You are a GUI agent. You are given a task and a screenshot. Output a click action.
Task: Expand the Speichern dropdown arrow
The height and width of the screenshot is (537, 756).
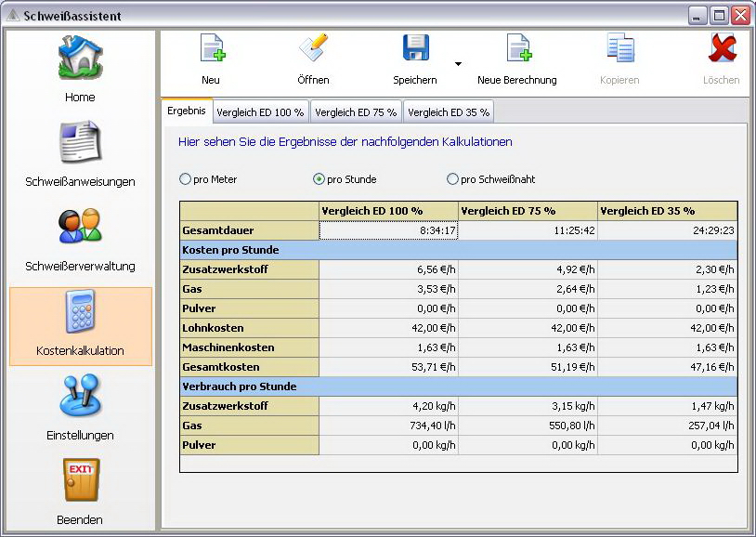(458, 64)
